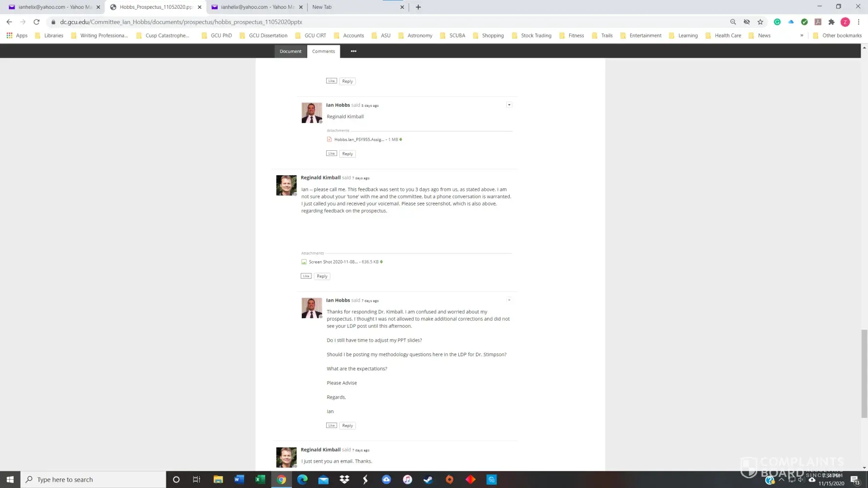The height and width of the screenshot is (488, 868).
Task: Like Ian Hobbs' 'Thanks for responding' comment
Action: point(331,426)
